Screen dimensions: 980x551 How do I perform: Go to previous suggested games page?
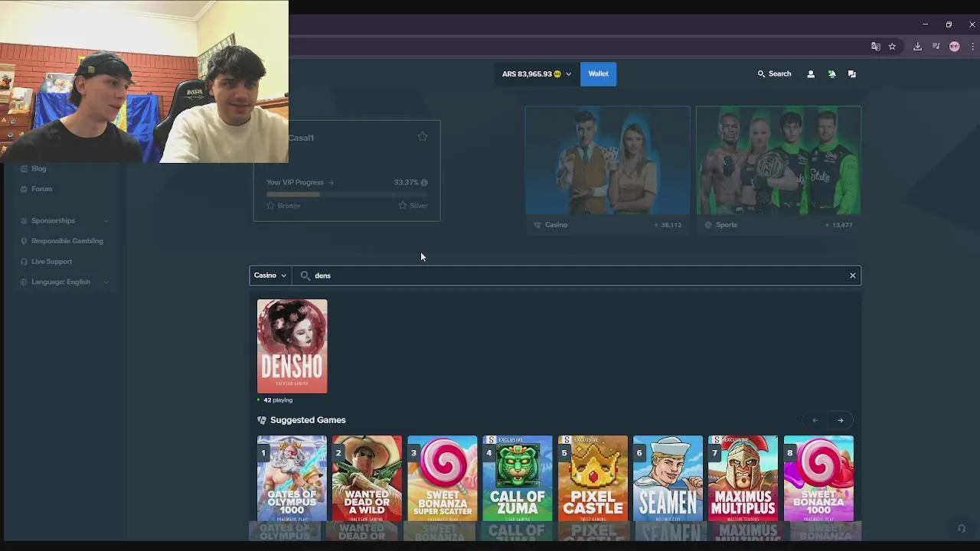815,420
